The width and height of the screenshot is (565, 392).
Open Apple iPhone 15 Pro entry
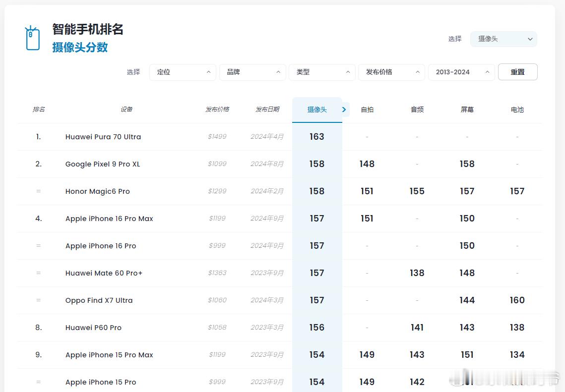click(101, 382)
